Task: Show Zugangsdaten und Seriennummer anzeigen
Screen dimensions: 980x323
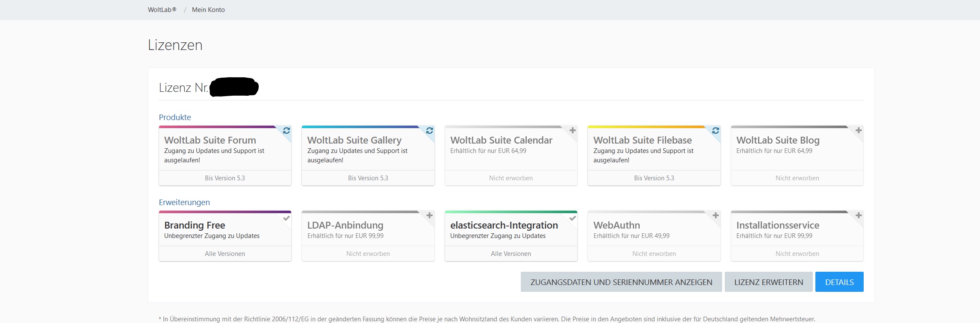Action: (621, 282)
